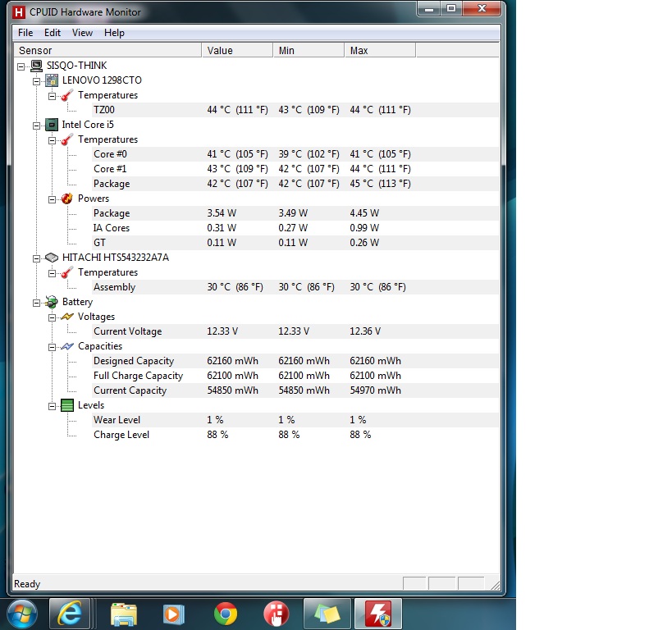Collapse Temperatures under Intel Core i5
Screen dimensions: 672x630
[x=52, y=140]
